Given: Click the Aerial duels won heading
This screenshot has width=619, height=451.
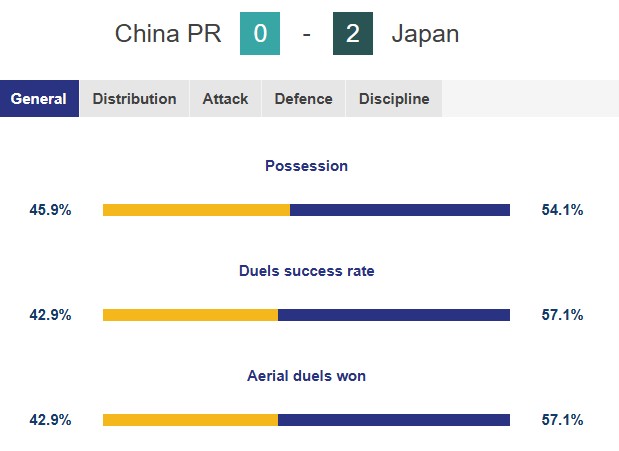Looking at the screenshot, I should click(306, 376).
